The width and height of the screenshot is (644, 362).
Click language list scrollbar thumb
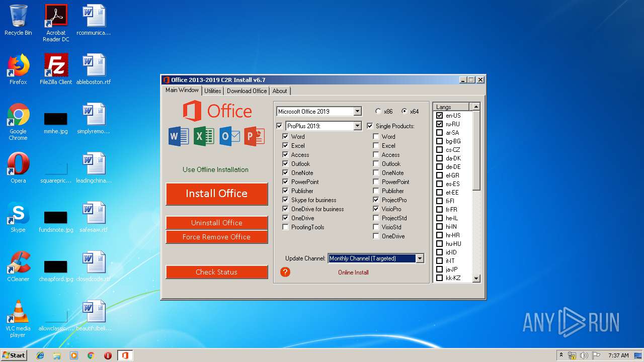pos(476,151)
